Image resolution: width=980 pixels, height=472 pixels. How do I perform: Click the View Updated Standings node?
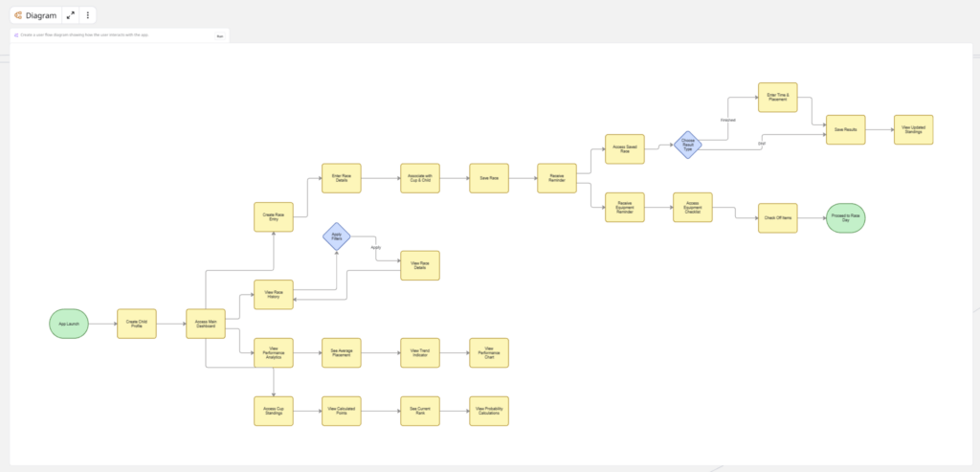(x=912, y=128)
